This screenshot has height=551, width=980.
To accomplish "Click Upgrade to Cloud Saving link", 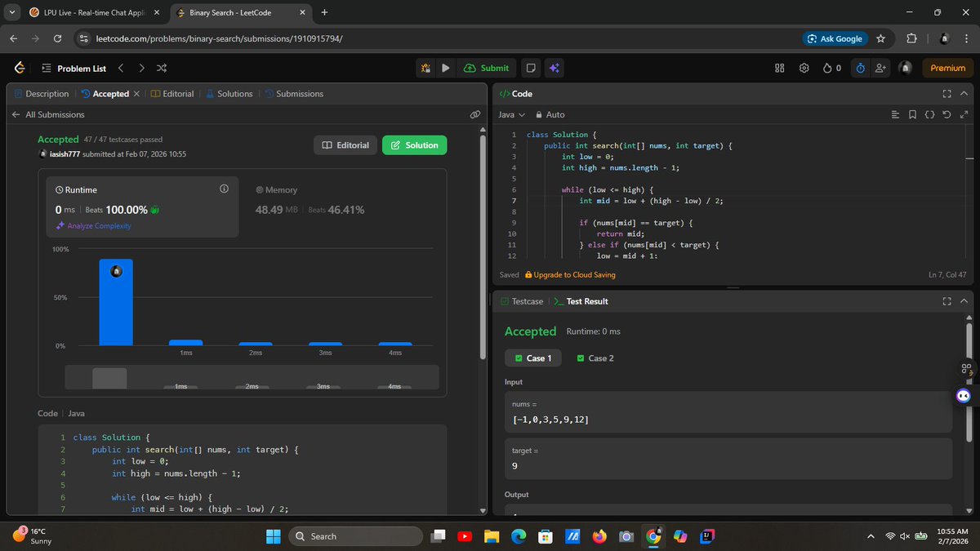I will pyautogui.click(x=570, y=275).
